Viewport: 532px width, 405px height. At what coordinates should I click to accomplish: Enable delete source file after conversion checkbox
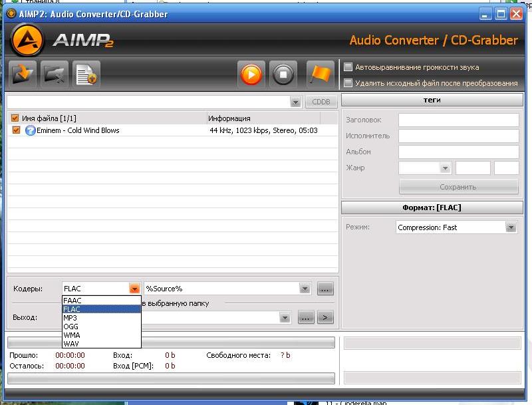click(348, 82)
